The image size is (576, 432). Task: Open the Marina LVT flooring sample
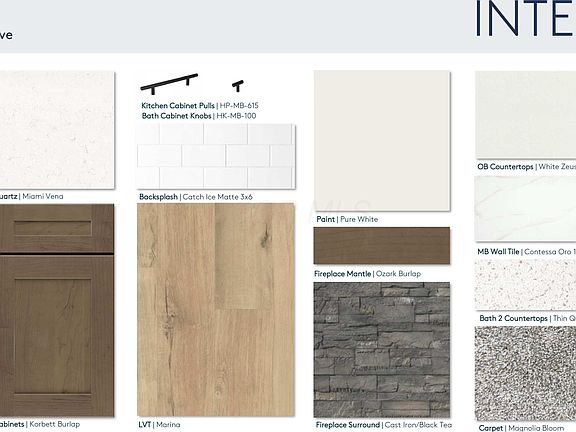[x=216, y=310]
